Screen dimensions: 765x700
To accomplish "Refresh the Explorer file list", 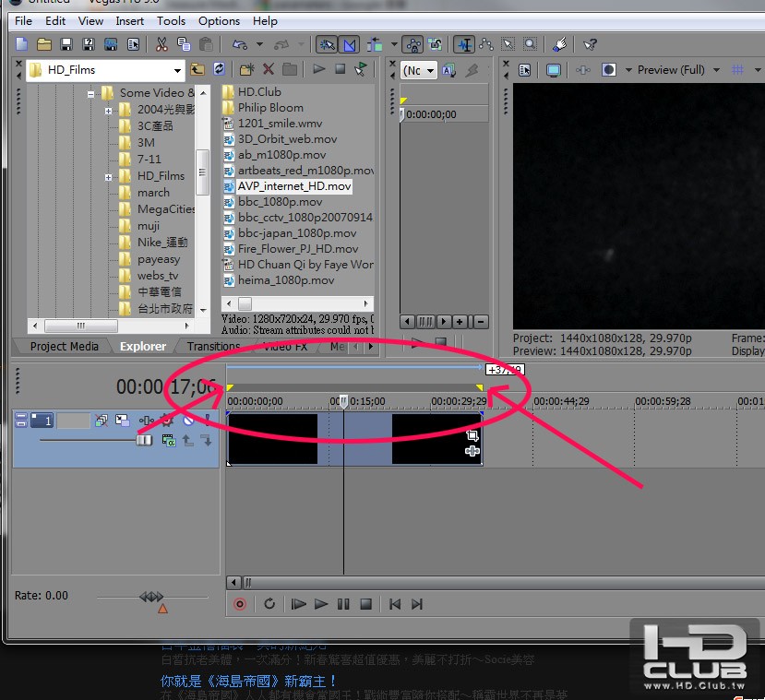I will tap(220, 69).
